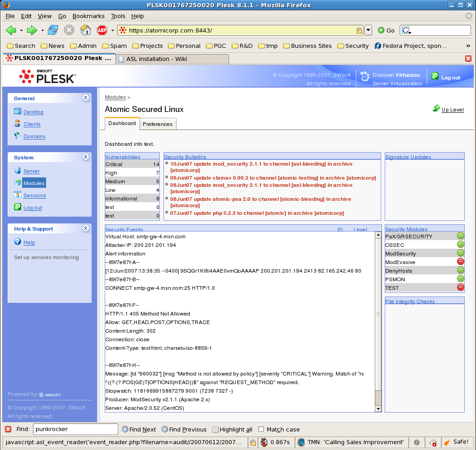The width and height of the screenshot is (476, 450).
Task: Click the Firefox Reload page icon
Action: pyautogui.click(x=53, y=30)
